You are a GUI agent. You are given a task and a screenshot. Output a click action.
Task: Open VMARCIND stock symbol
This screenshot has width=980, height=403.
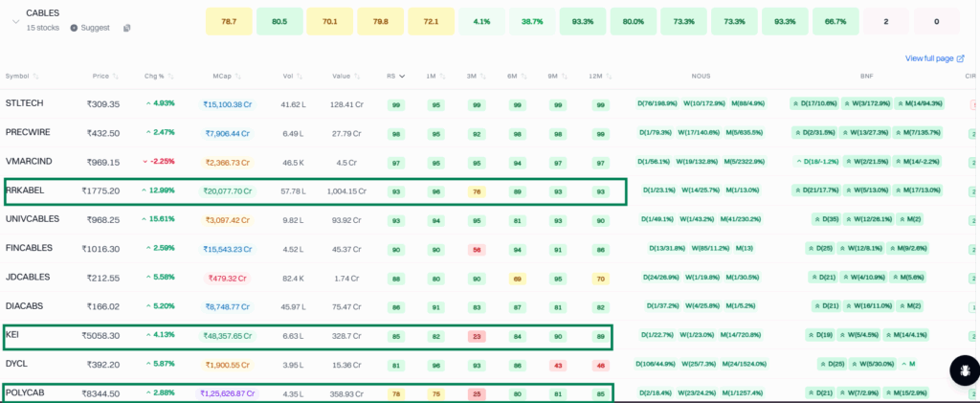tap(29, 161)
